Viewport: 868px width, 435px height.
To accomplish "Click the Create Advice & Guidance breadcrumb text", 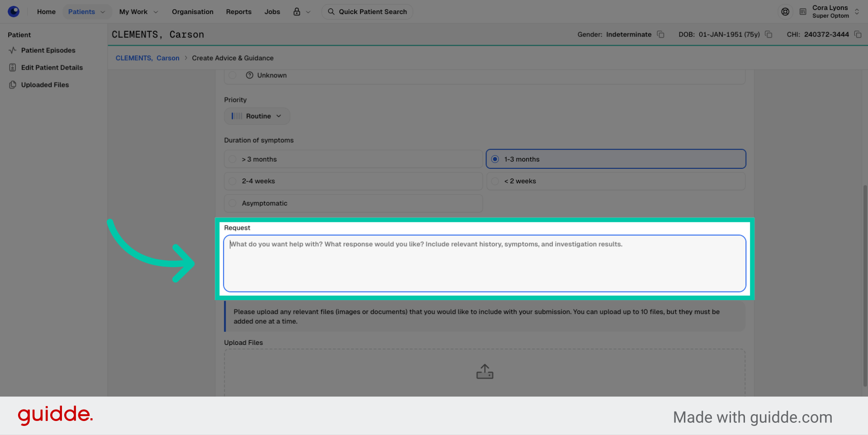I will (232, 58).
